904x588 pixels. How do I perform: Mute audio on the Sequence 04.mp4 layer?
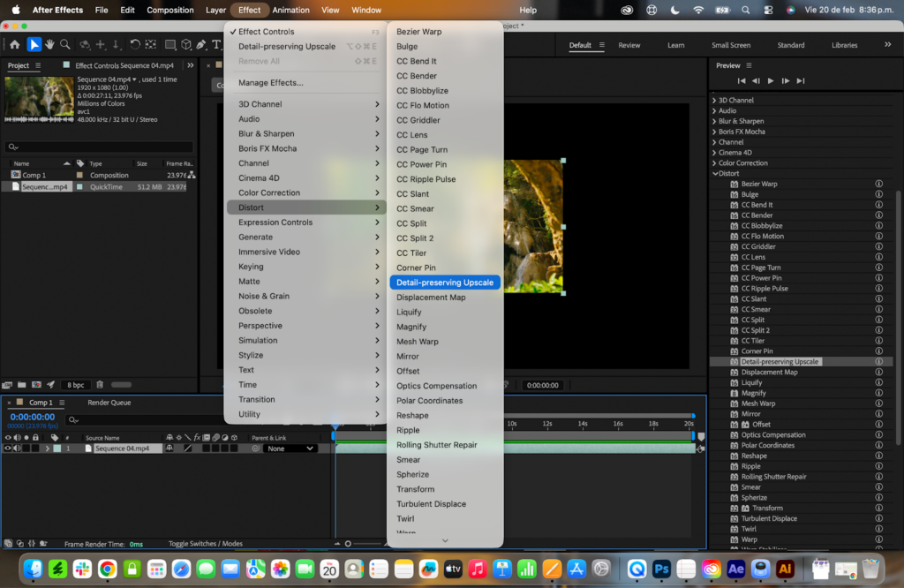pos(18,448)
